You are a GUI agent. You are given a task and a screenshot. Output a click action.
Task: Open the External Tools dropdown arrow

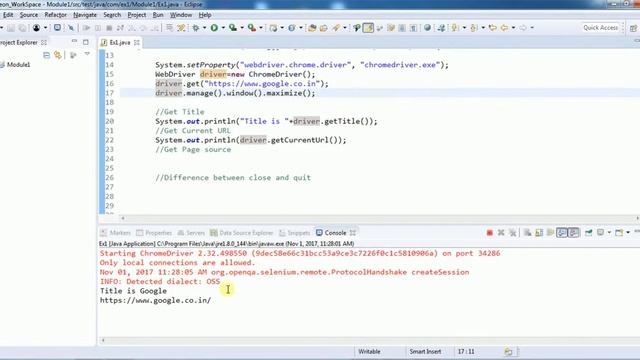pos(261,28)
